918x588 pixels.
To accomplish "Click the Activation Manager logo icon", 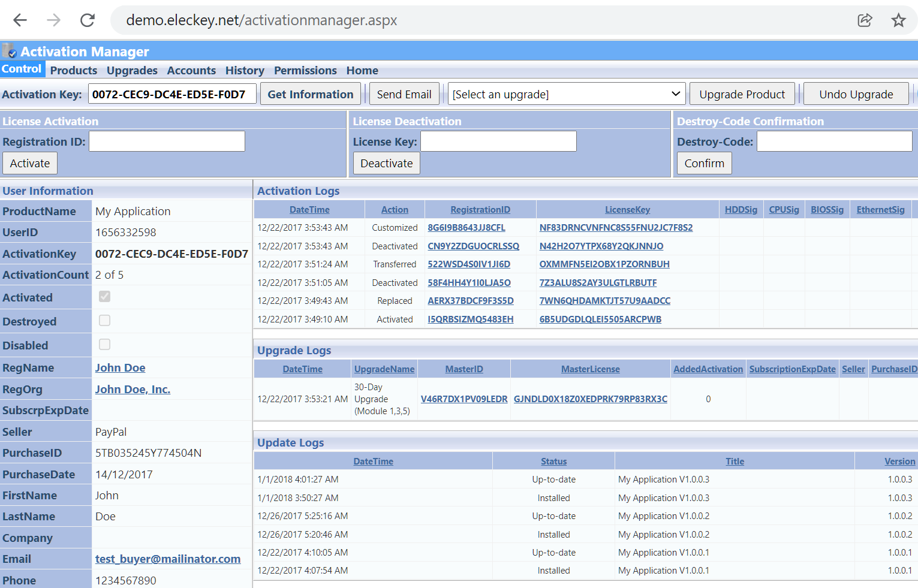I will pyautogui.click(x=9, y=50).
